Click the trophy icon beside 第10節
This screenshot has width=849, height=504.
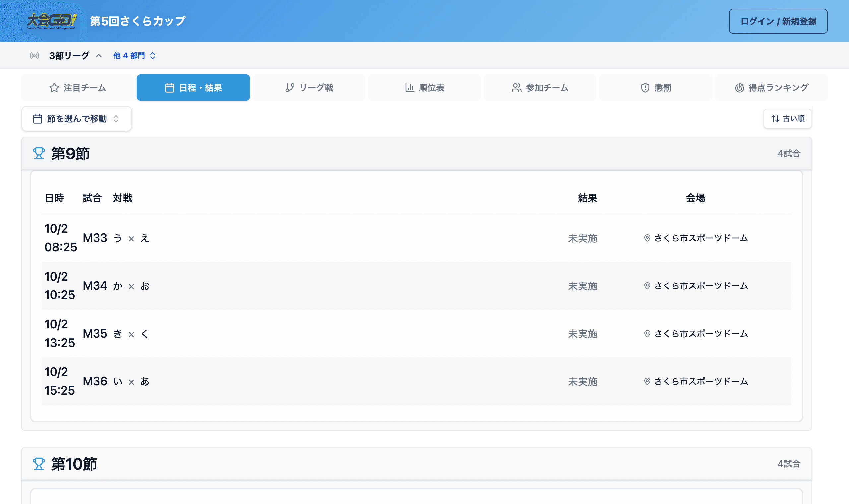coord(39,464)
